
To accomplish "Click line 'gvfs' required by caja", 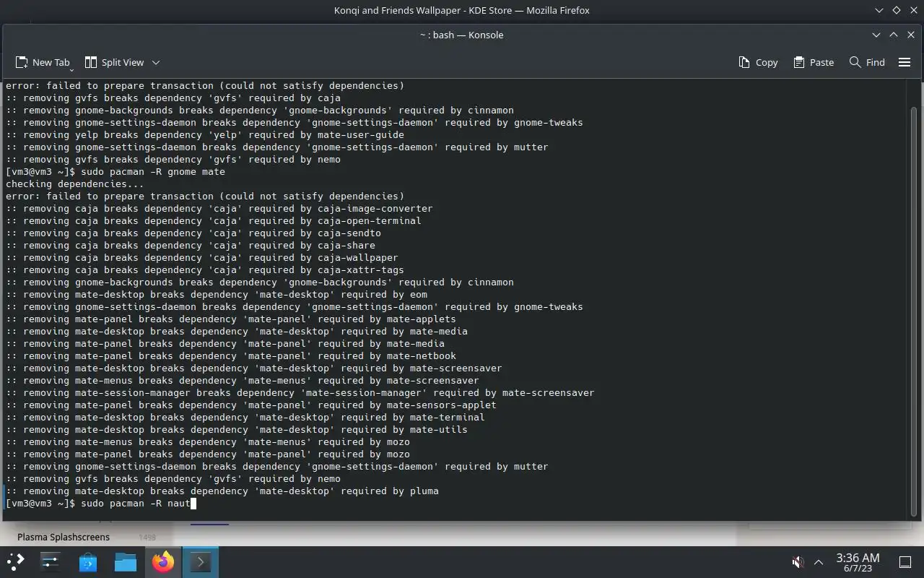I will 173,98.
